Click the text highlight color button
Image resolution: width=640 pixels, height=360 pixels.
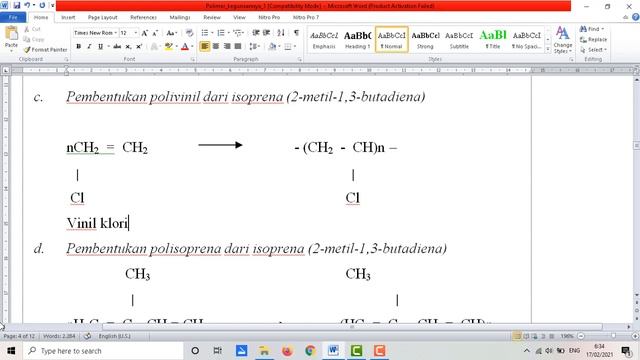point(168,47)
